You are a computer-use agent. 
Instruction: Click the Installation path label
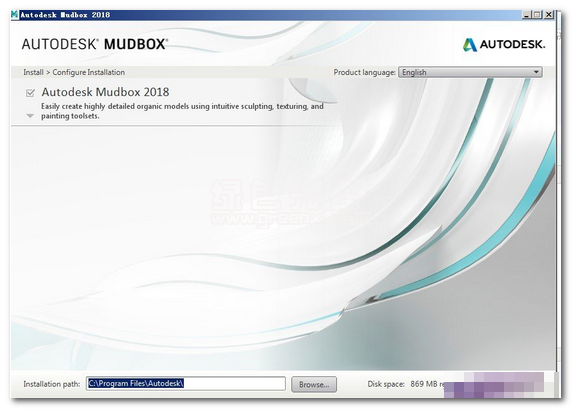point(51,384)
